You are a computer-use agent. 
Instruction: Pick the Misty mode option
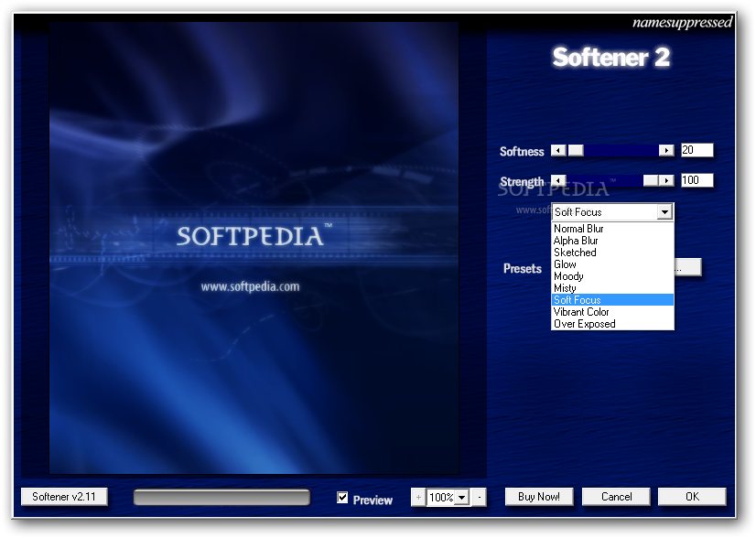pos(612,288)
